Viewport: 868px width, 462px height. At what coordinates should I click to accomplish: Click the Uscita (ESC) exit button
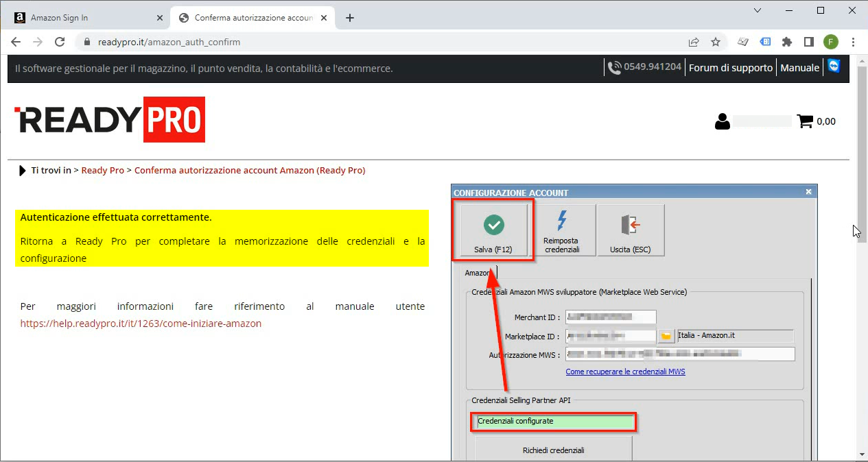pyautogui.click(x=630, y=230)
